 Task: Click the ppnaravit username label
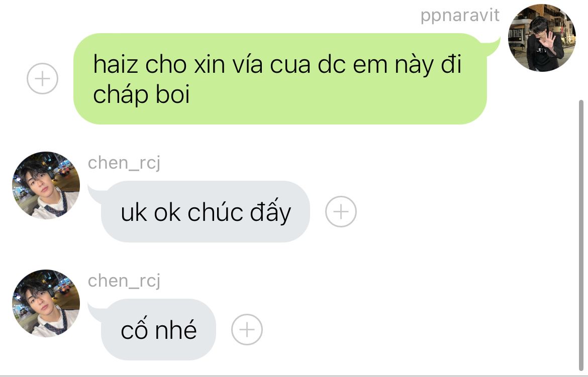[x=460, y=16]
